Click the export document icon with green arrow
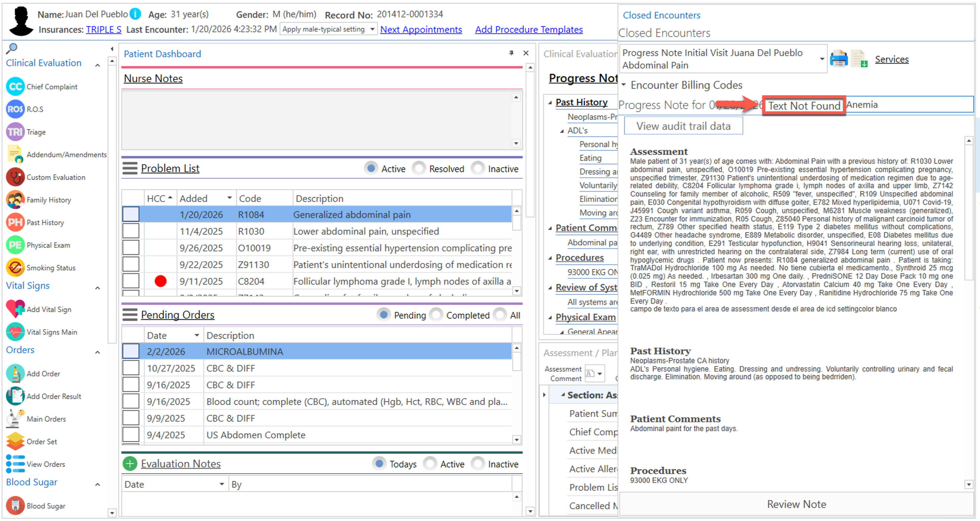 tap(859, 59)
